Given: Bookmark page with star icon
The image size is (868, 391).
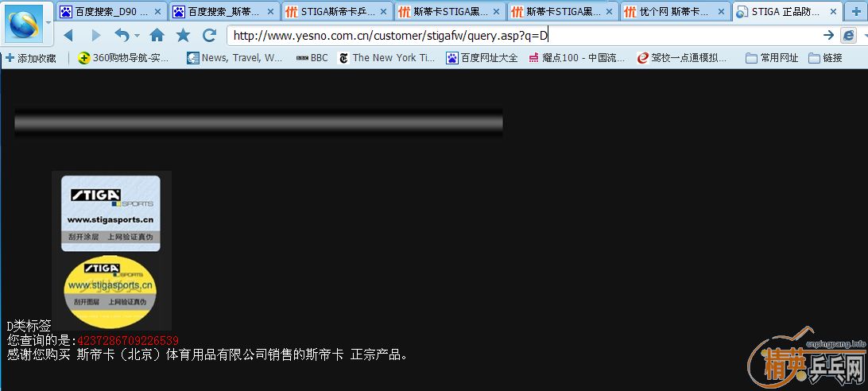Looking at the screenshot, I should point(184,36).
